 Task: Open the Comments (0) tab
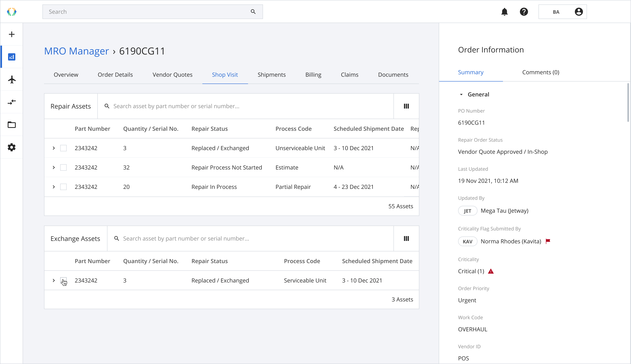[541, 72]
